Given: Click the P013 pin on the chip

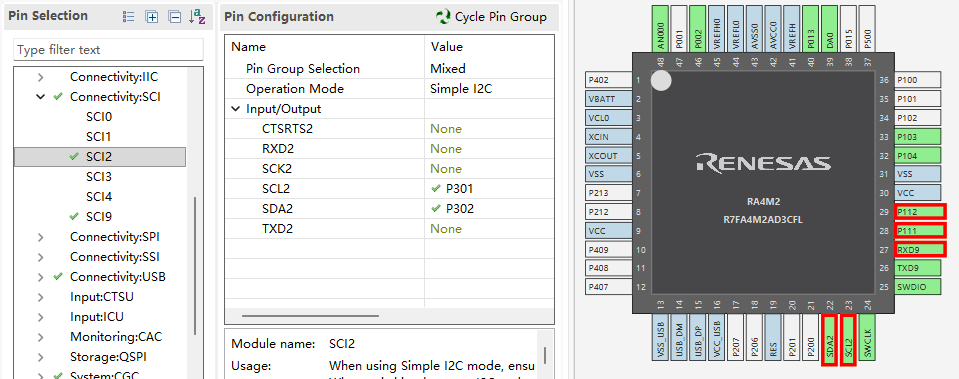Looking at the screenshot, I should (810, 28).
